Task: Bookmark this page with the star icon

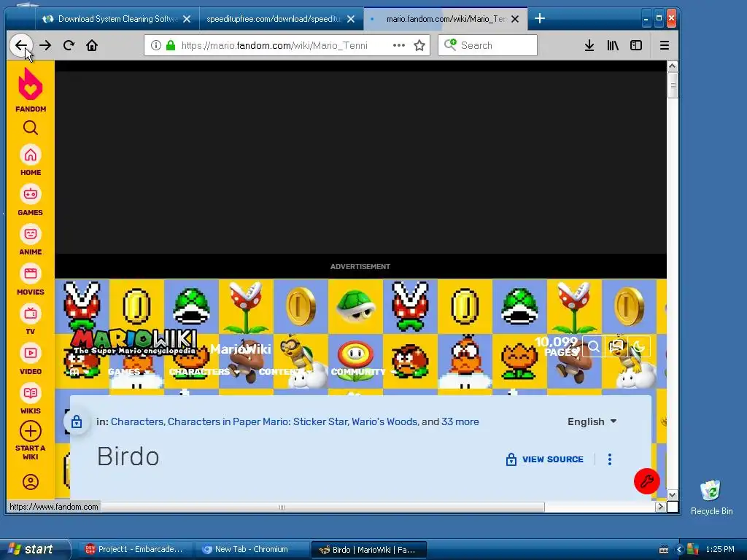Action: (419, 45)
